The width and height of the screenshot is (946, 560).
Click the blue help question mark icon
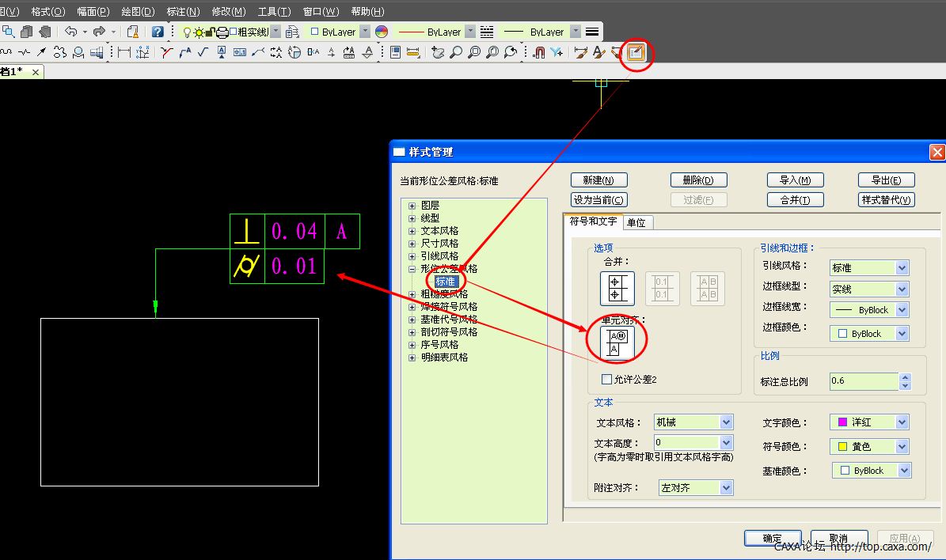click(158, 32)
